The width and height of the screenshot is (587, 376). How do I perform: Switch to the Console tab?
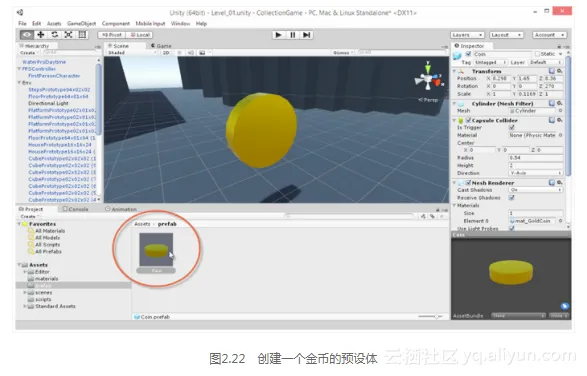[76, 209]
